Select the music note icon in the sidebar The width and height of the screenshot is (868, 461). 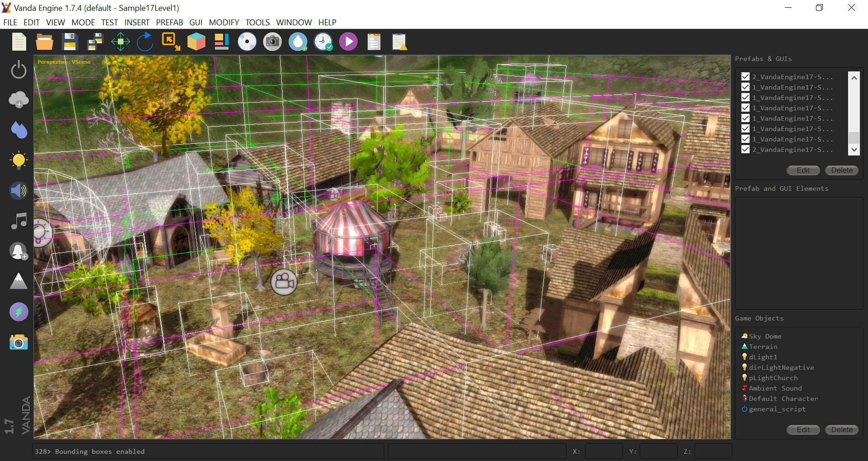18,221
